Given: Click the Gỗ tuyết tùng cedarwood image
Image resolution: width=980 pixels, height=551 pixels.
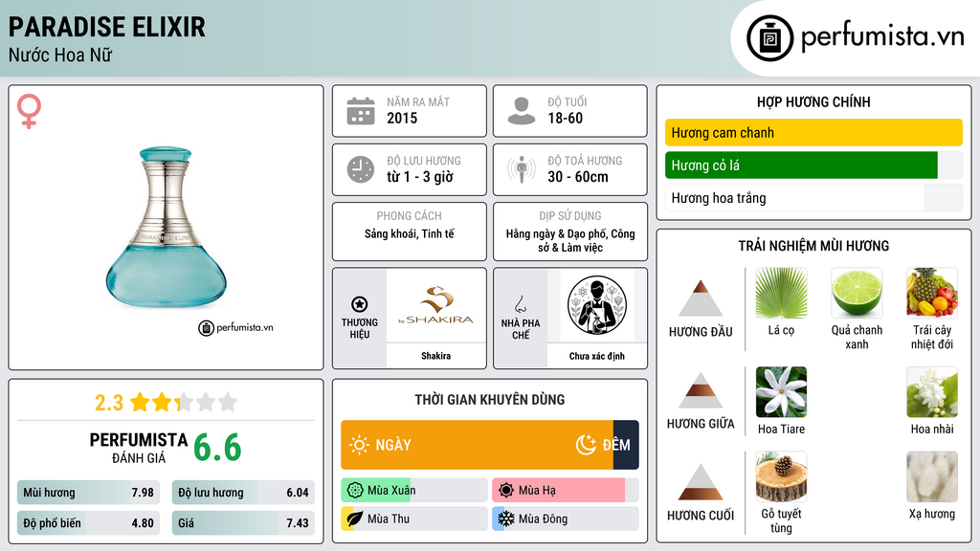Looking at the screenshot, I should point(781,476).
